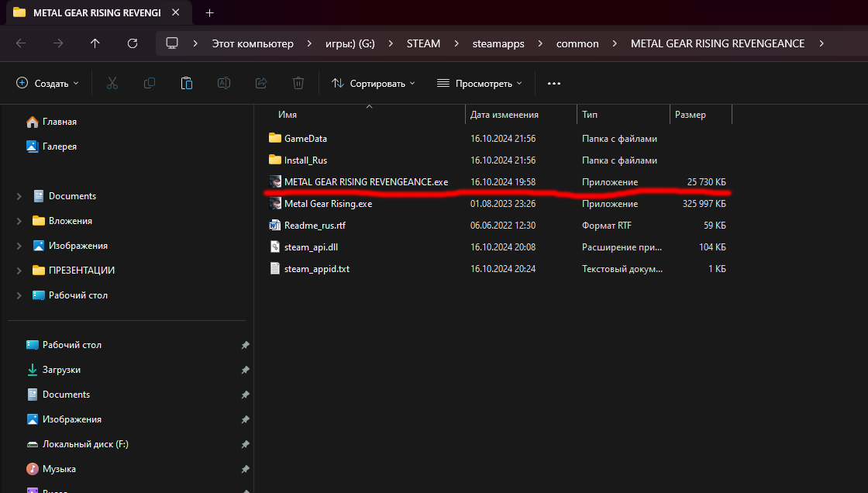Click pin icon next to Музыка
The image size is (868, 493).
pos(245,469)
